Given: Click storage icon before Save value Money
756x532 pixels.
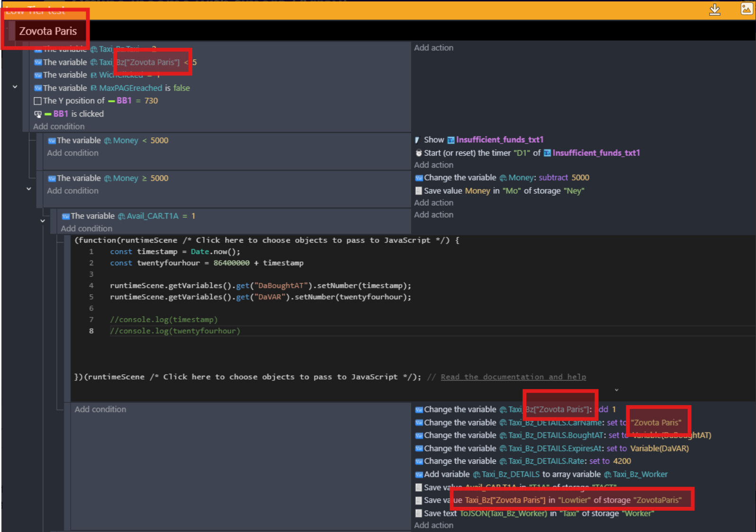Looking at the screenshot, I should 419,191.
